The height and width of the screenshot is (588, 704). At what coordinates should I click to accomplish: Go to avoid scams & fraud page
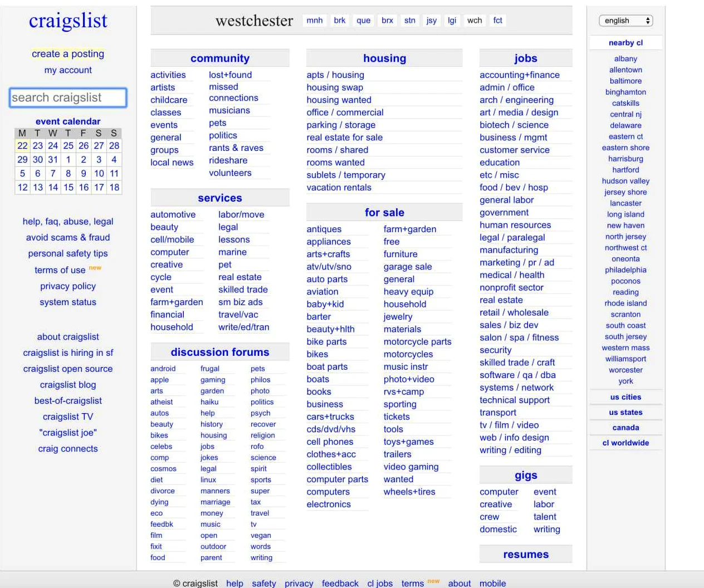pos(68,237)
